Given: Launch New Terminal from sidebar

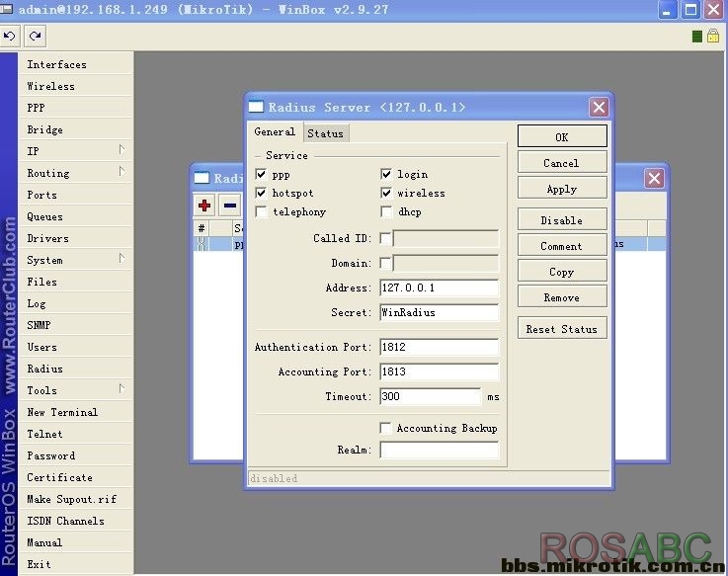Looking at the screenshot, I should point(76,412).
